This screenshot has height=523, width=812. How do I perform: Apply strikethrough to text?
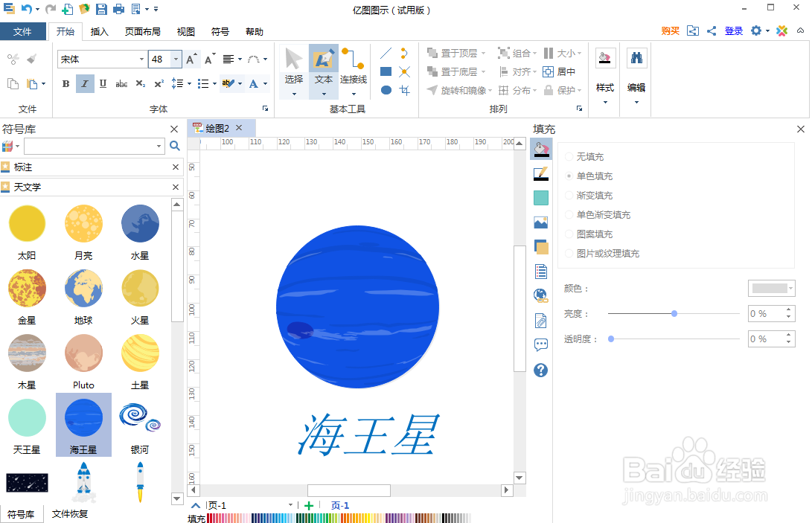122,84
